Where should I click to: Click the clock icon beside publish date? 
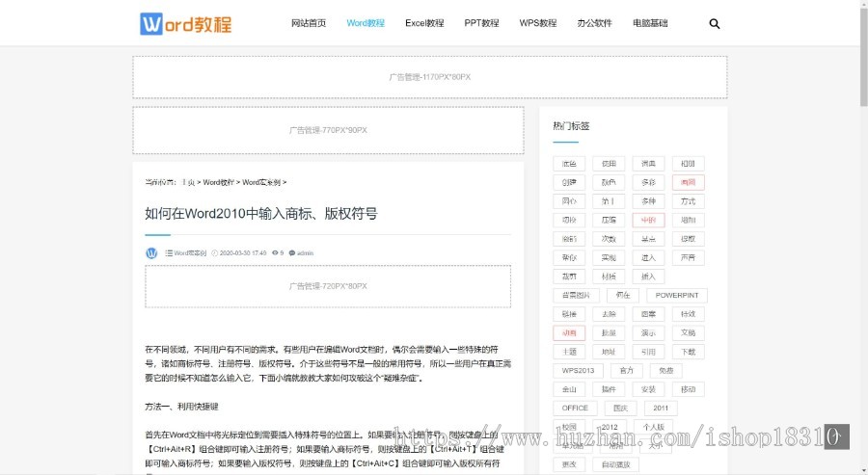(x=214, y=253)
